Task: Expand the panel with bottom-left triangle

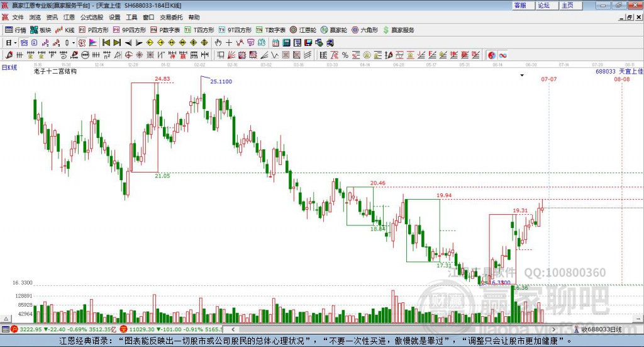Action: point(6,319)
